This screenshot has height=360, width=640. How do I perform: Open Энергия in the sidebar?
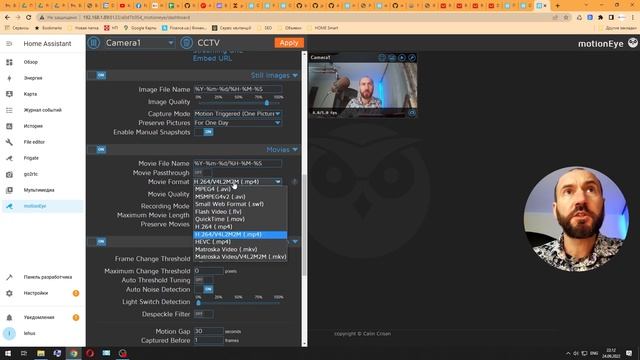coord(42,78)
